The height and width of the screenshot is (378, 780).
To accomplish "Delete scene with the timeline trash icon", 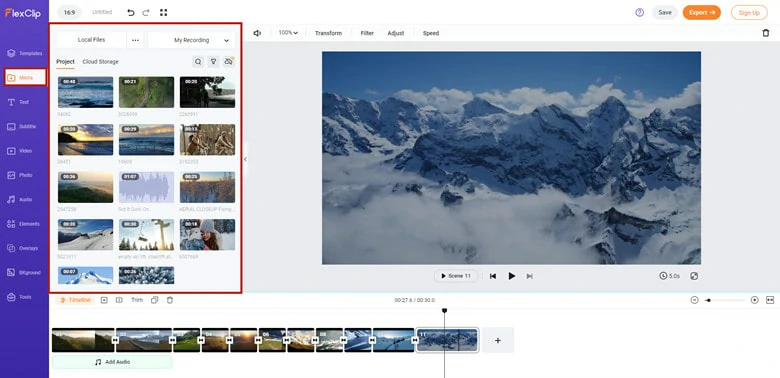I will (170, 300).
